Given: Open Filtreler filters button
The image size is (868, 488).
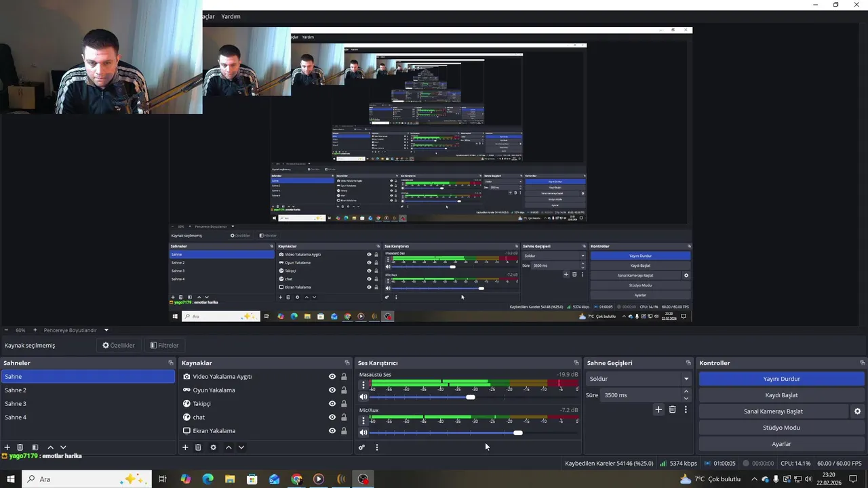Looking at the screenshot, I should pos(165,346).
